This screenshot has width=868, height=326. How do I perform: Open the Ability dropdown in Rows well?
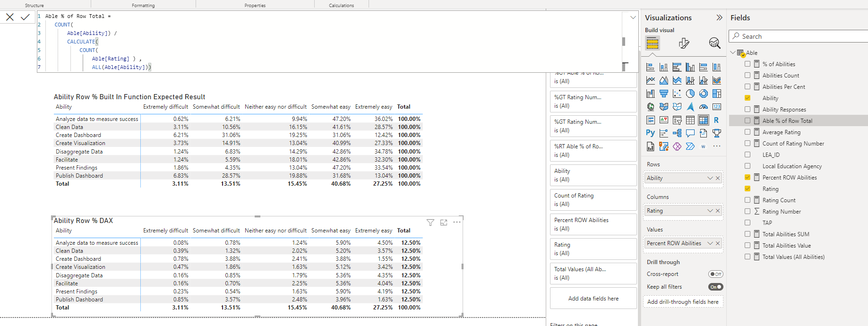(x=710, y=178)
